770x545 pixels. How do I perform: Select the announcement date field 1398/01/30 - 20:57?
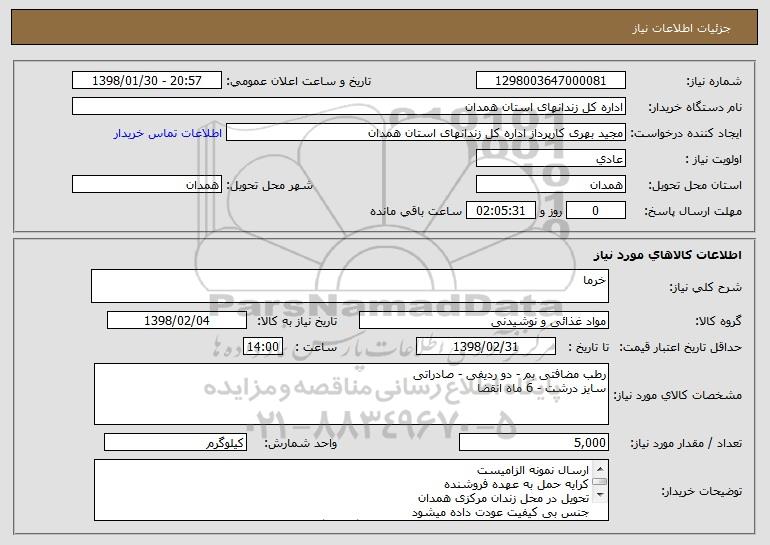[147, 81]
